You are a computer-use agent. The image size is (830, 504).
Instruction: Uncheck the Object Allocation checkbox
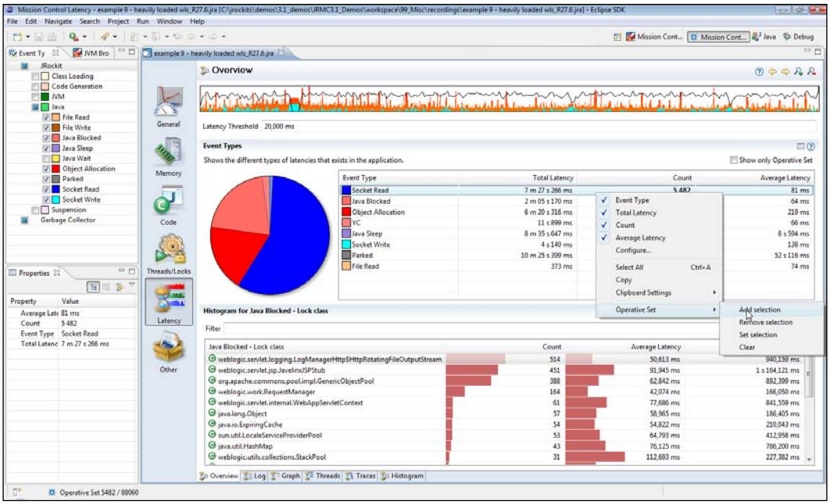[47, 169]
